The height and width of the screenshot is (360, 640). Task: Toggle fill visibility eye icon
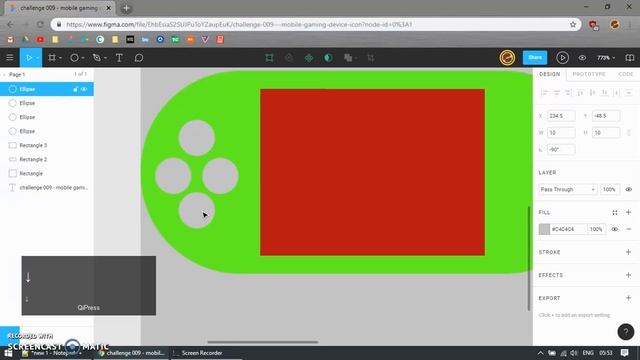(x=615, y=229)
